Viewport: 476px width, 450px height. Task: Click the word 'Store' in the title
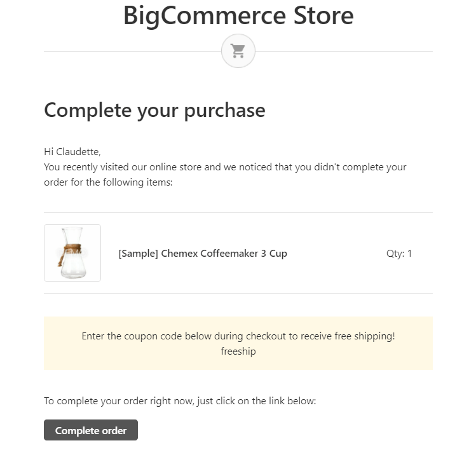point(323,15)
